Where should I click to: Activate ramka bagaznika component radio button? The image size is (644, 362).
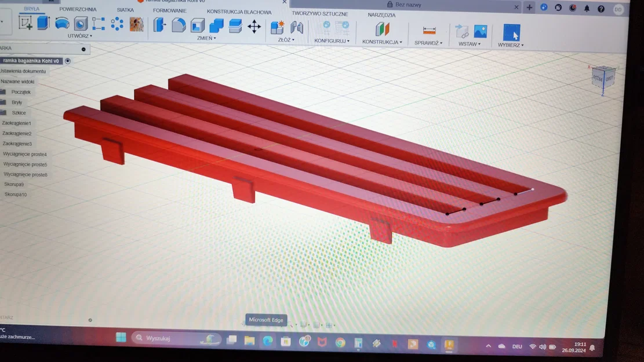pyautogui.click(x=68, y=61)
